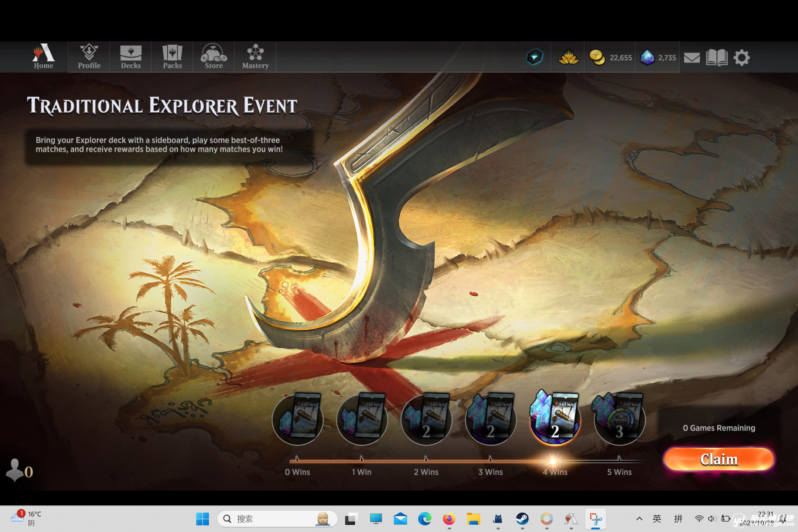Click the Traditional Explorer Event title
798x532 pixels.
[162, 106]
